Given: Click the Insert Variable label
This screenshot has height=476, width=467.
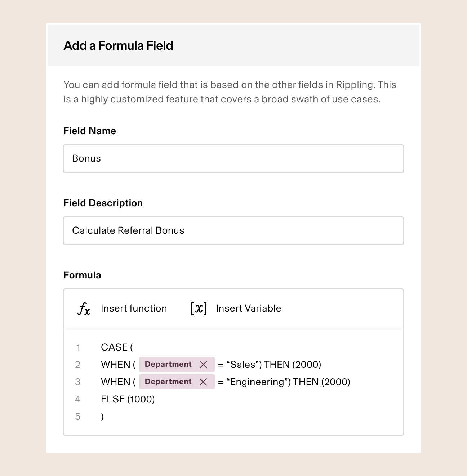Looking at the screenshot, I should 248,308.
